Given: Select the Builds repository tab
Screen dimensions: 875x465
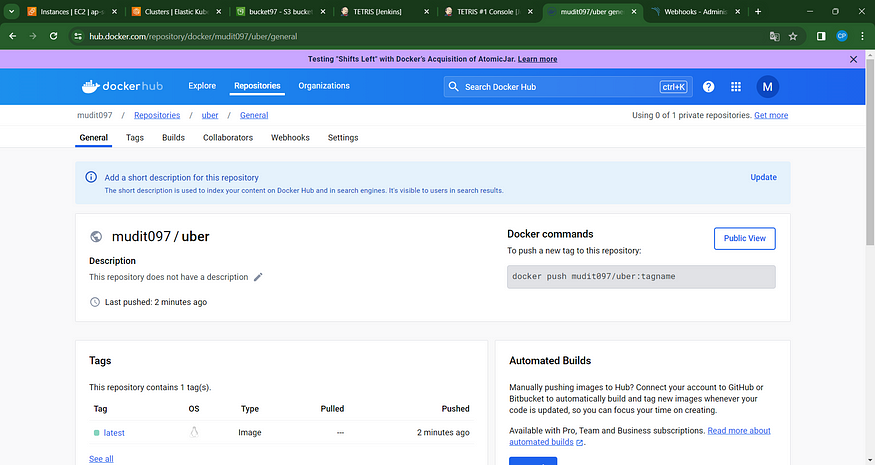Looking at the screenshot, I should click(x=173, y=137).
